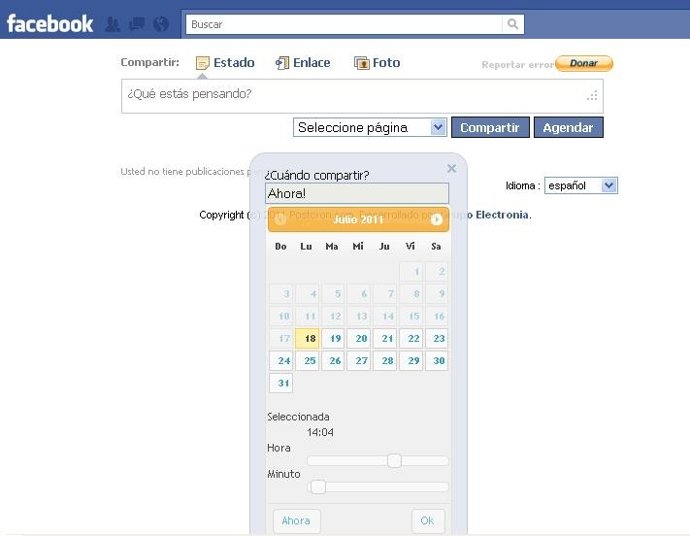Viewport: 690px width, 536px height.
Task: Click the Agendar button
Action: pyautogui.click(x=568, y=127)
